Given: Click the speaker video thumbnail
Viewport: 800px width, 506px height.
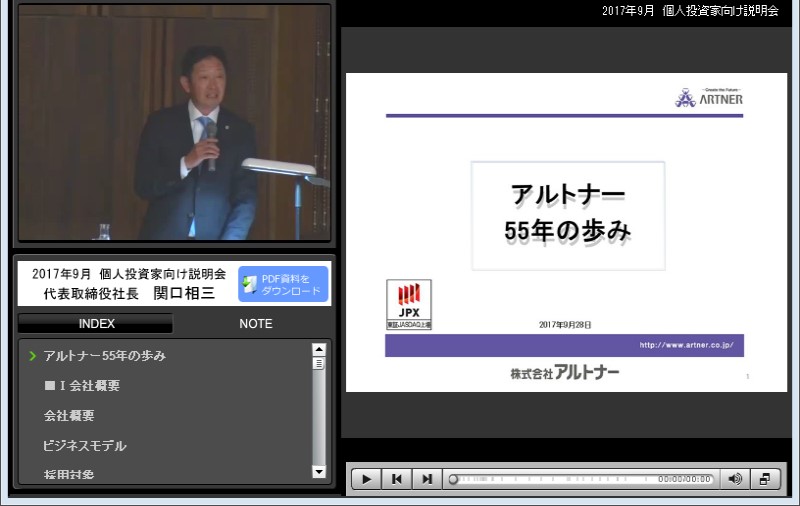Looking at the screenshot, I should (174, 122).
